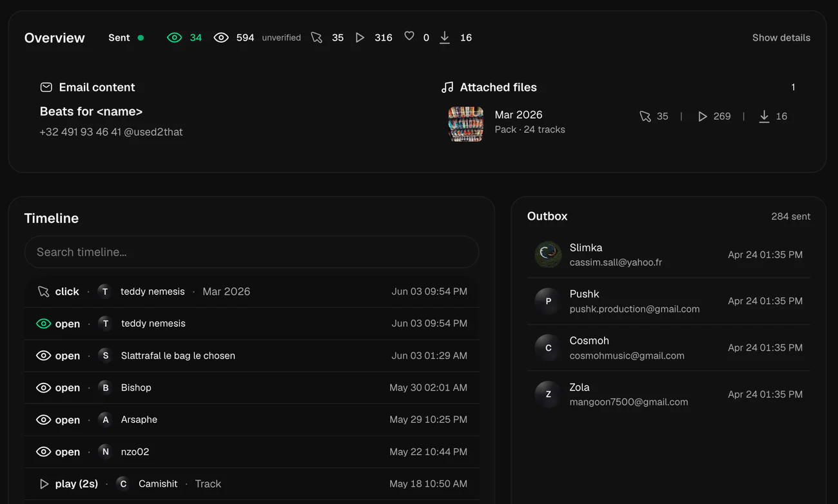The height and width of the screenshot is (504, 838).
Task: Click the cursor icon in Mar 2026 pack row
Action: click(645, 116)
